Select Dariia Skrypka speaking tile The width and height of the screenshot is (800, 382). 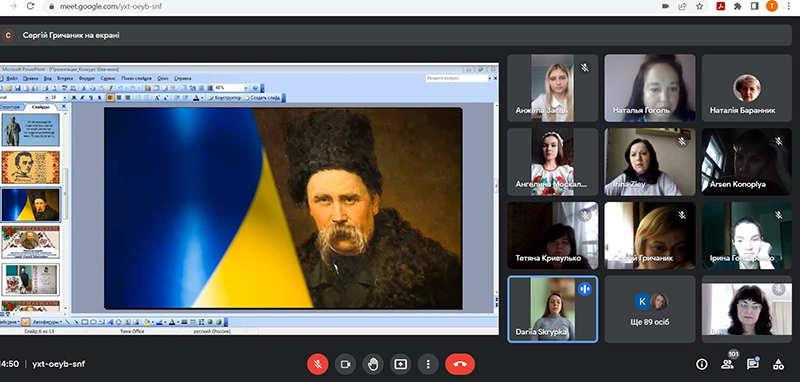553,309
